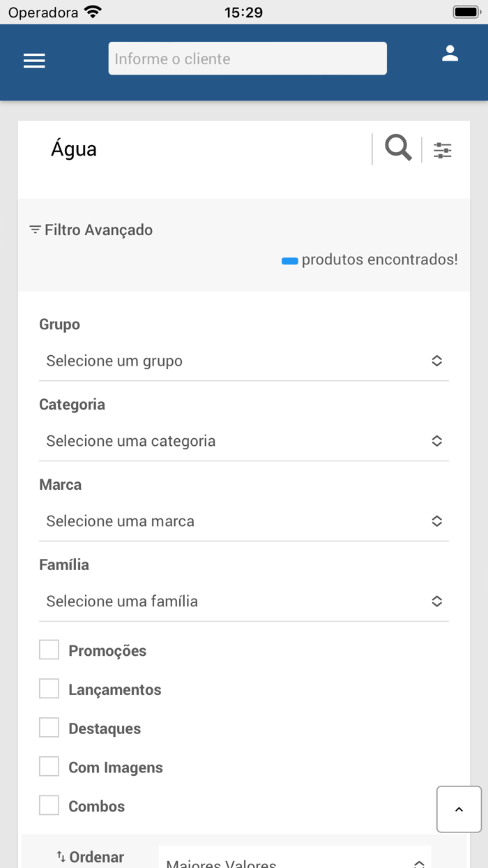Expand the Categoria selector
This screenshot has width=488, height=868.
(244, 441)
